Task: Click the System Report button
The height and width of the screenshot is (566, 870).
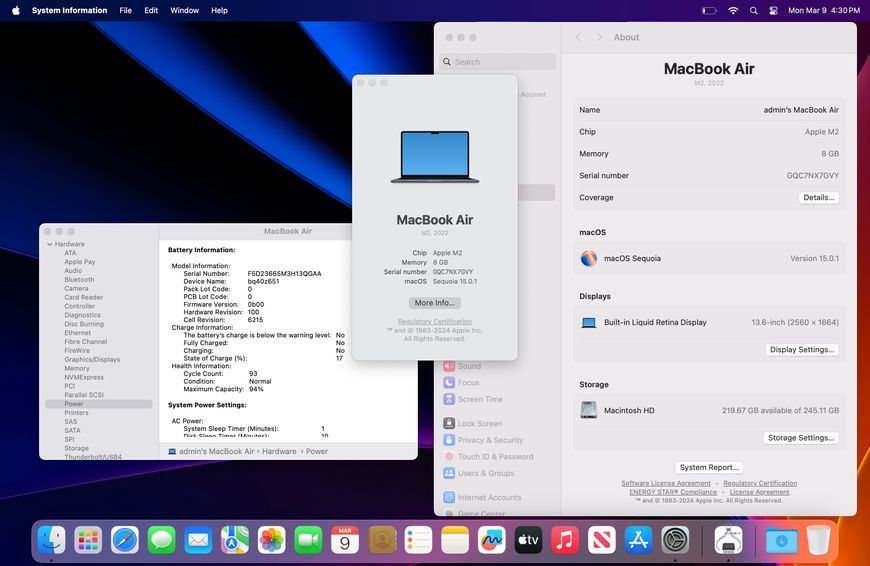Action: click(709, 467)
